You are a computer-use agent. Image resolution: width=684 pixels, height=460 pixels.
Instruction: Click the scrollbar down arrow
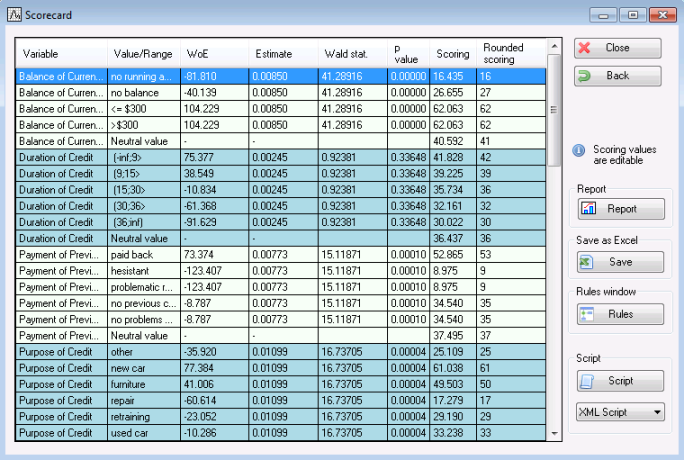[554, 433]
